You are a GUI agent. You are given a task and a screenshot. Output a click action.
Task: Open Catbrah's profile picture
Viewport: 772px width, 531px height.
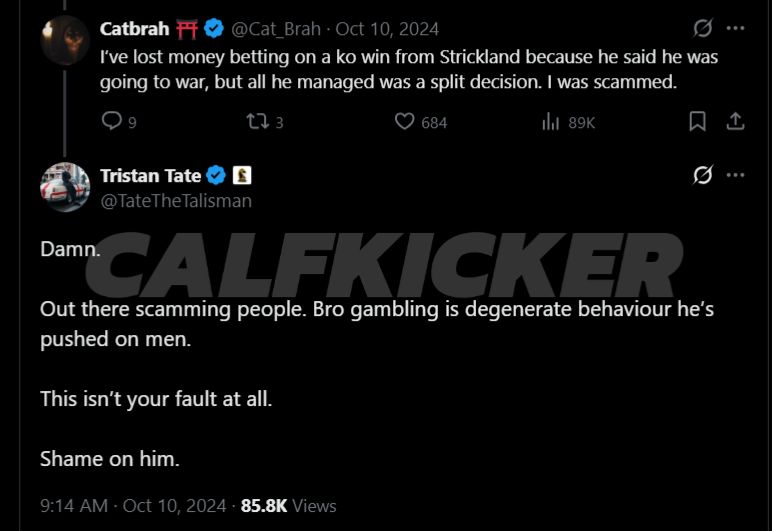65,41
